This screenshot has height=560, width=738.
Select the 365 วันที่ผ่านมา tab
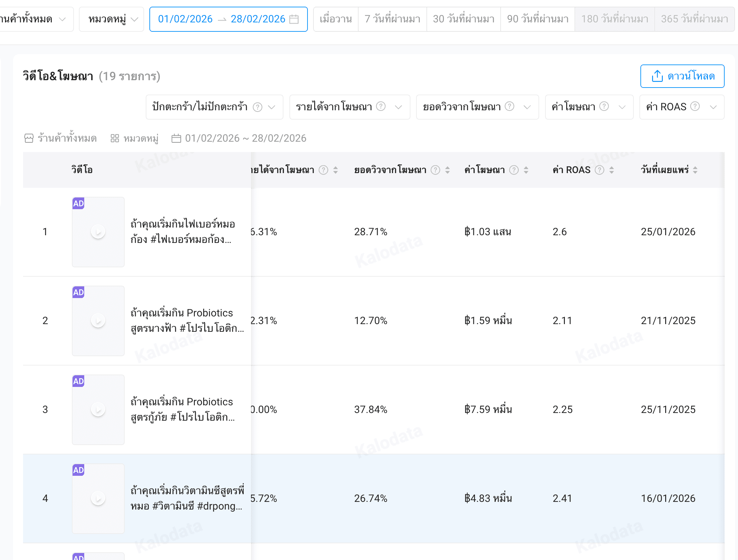[x=695, y=19]
